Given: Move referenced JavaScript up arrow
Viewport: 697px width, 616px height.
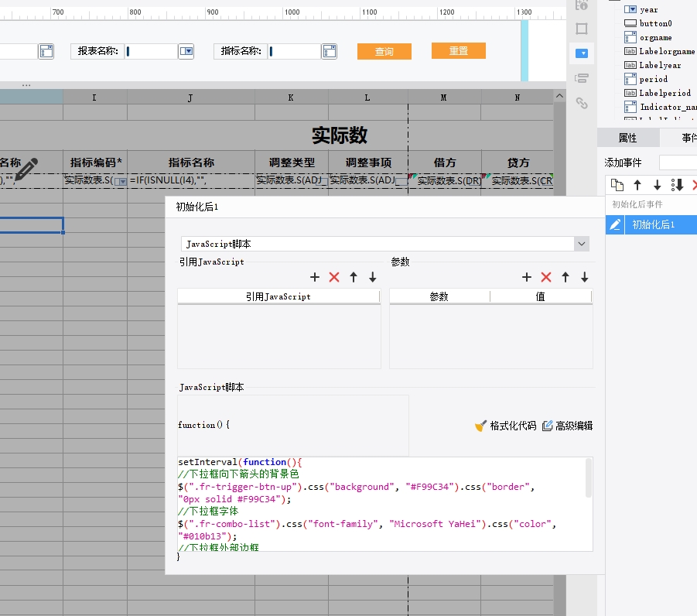Looking at the screenshot, I should (354, 277).
